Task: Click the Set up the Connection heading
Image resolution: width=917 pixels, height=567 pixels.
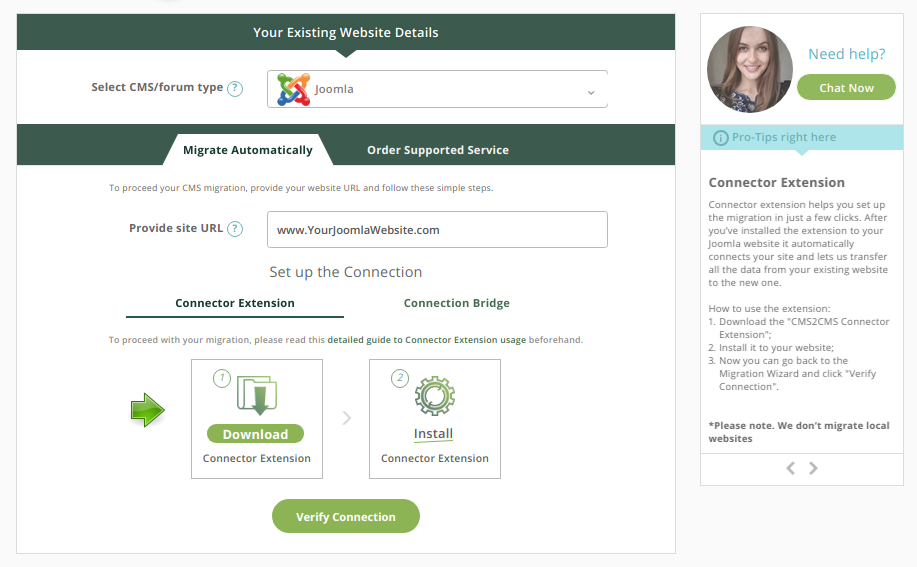Action: (346, 272)
